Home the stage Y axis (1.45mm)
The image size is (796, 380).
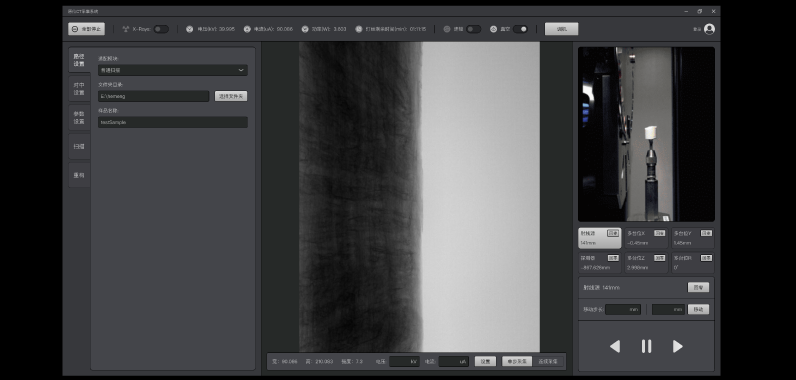point(706,233)
